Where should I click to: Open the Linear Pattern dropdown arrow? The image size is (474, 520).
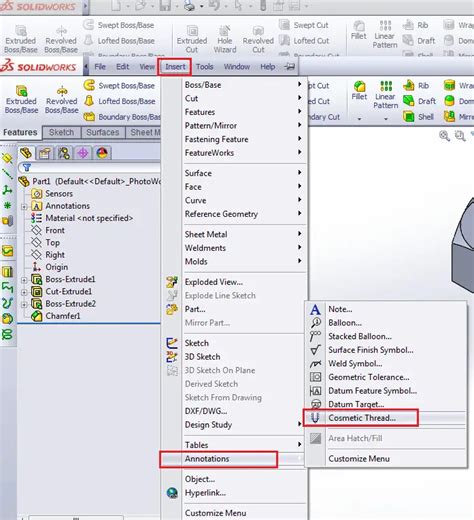tap(386, 119)
